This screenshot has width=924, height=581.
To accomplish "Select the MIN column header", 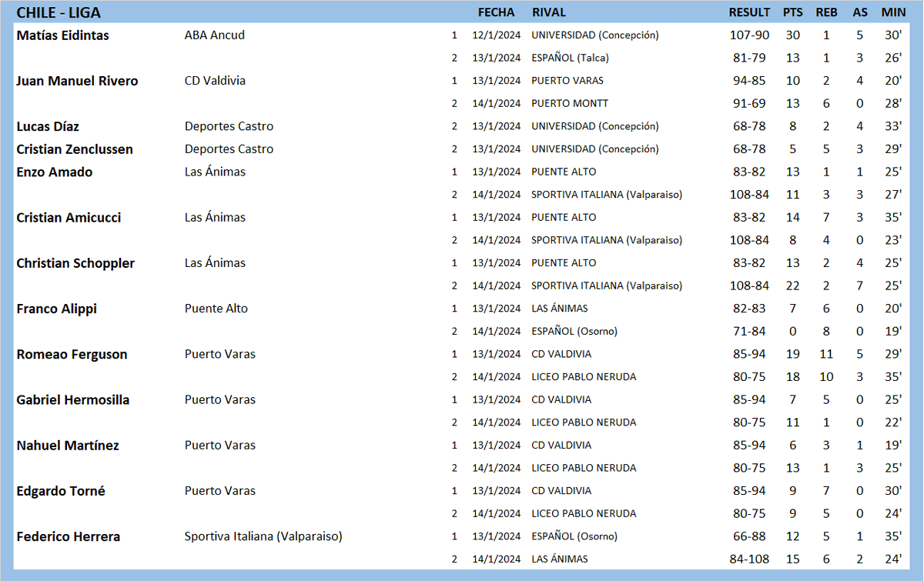I will coord(893,12).
